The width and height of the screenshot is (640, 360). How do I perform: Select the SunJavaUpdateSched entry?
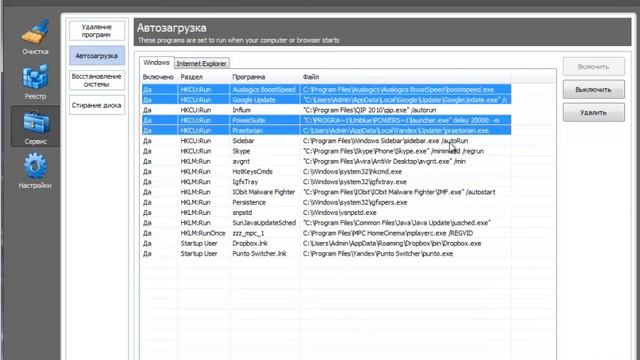(x=327, y=223)
